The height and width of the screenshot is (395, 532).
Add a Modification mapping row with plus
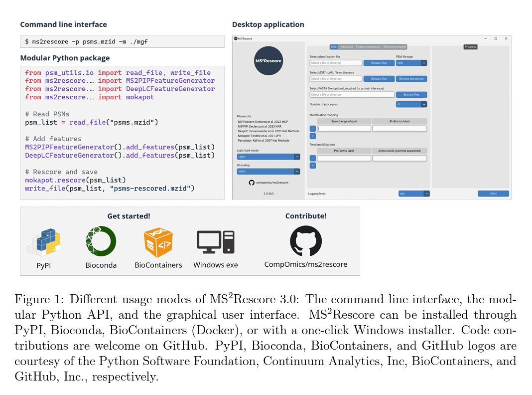[x=313, y=136]
